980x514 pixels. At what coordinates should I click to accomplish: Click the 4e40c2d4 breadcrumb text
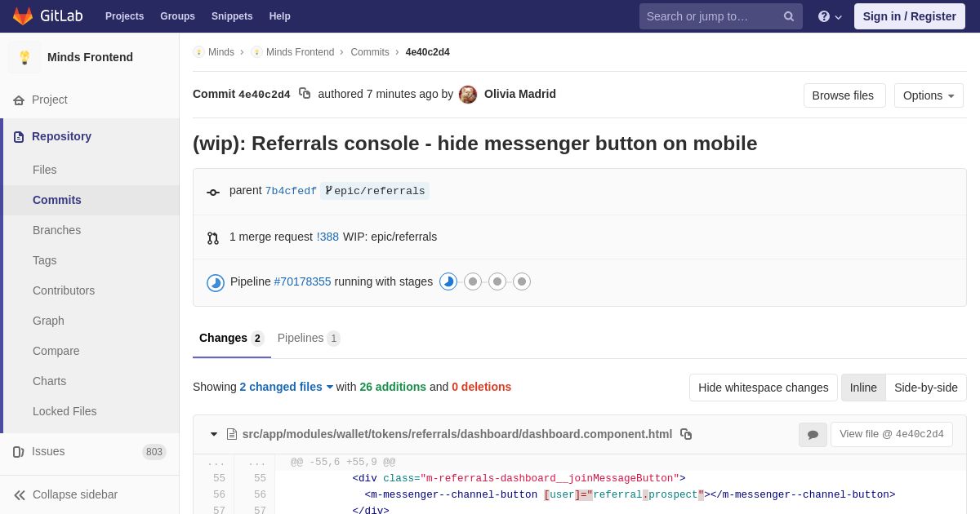(x=427, y=52)
